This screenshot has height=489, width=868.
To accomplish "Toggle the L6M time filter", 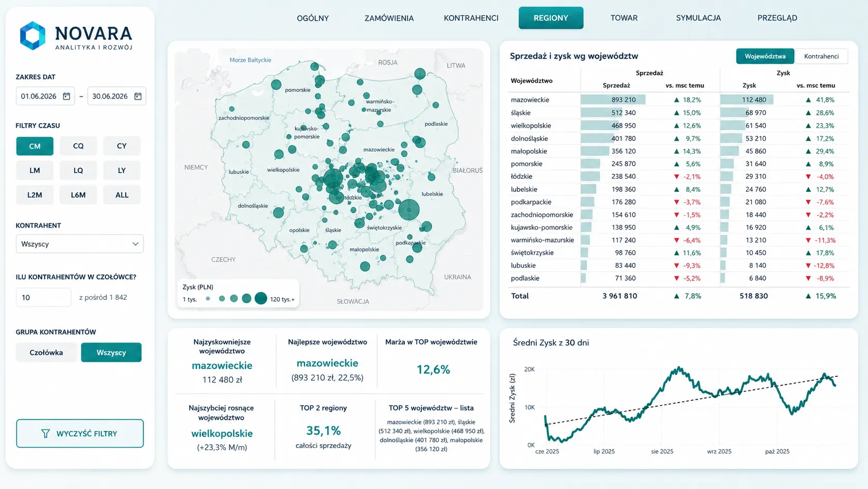I will pyautogui.click(x=78, y=195).
